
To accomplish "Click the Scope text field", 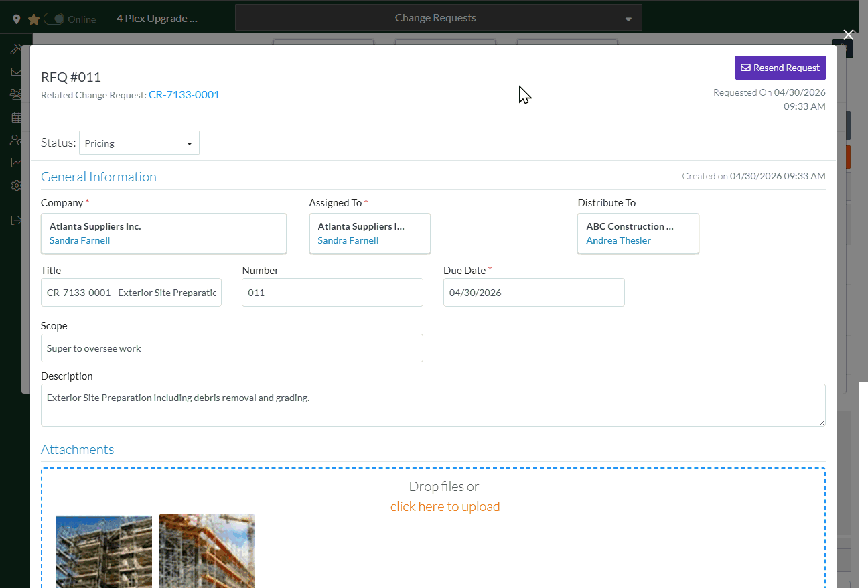I will 232,348.
